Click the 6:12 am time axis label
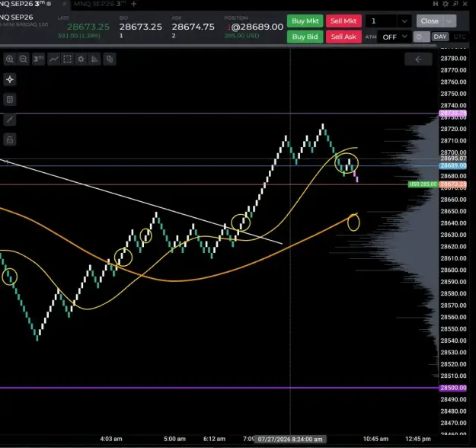 coord(214,439)
